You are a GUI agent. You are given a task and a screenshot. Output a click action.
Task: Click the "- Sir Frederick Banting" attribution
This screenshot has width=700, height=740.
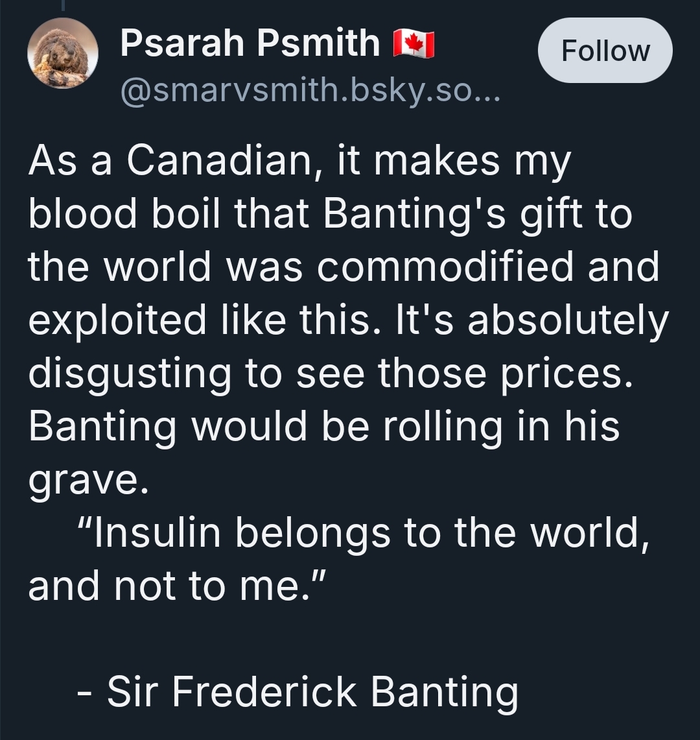point(297,691)
